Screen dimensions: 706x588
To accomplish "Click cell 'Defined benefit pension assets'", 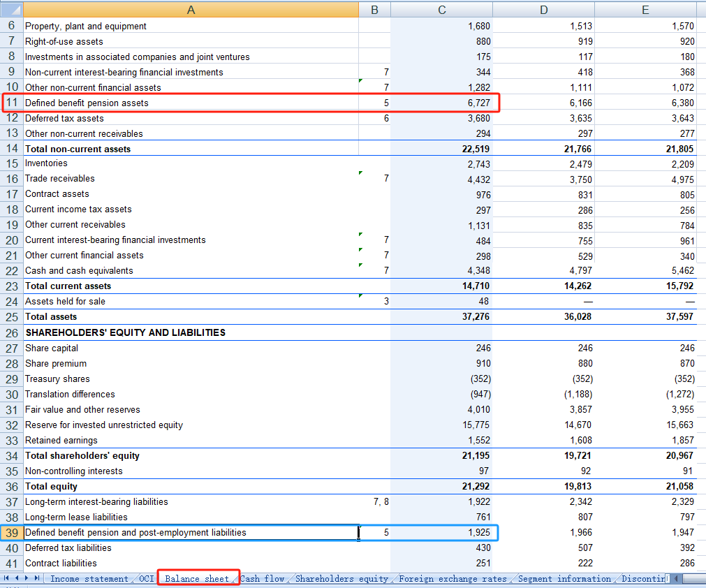I will click(x=191, y=103).
